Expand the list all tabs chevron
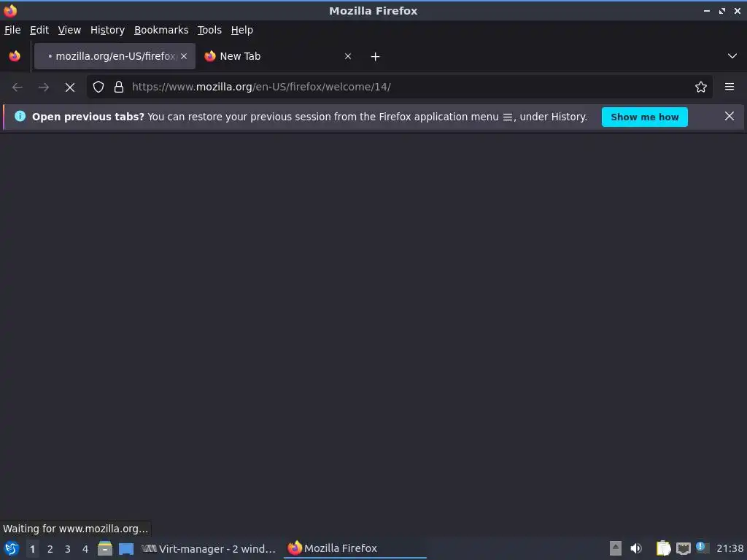Screen dimensions: 747x560 (732, 56)
